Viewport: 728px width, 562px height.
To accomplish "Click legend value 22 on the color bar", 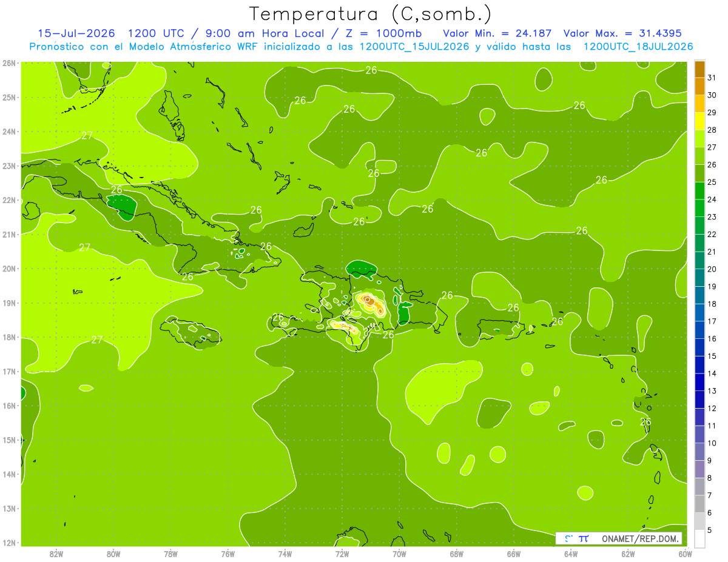I will pos(712,234).
